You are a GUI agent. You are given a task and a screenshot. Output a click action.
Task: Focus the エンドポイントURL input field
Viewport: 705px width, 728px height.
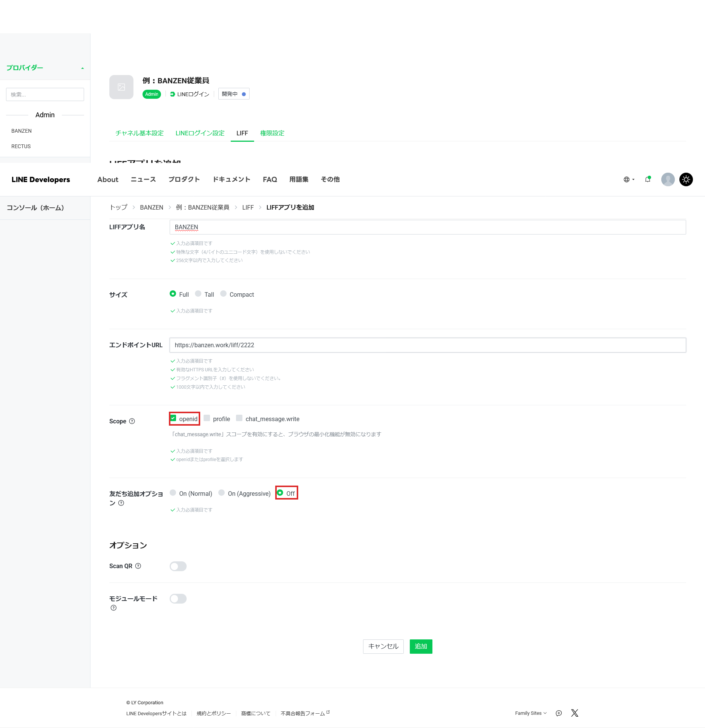tap(428, 345)
